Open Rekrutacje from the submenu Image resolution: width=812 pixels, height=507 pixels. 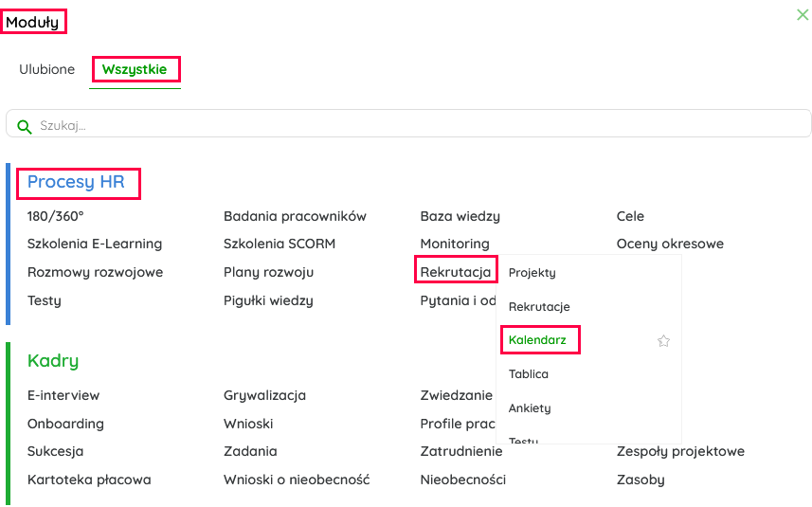click(539, 307)
